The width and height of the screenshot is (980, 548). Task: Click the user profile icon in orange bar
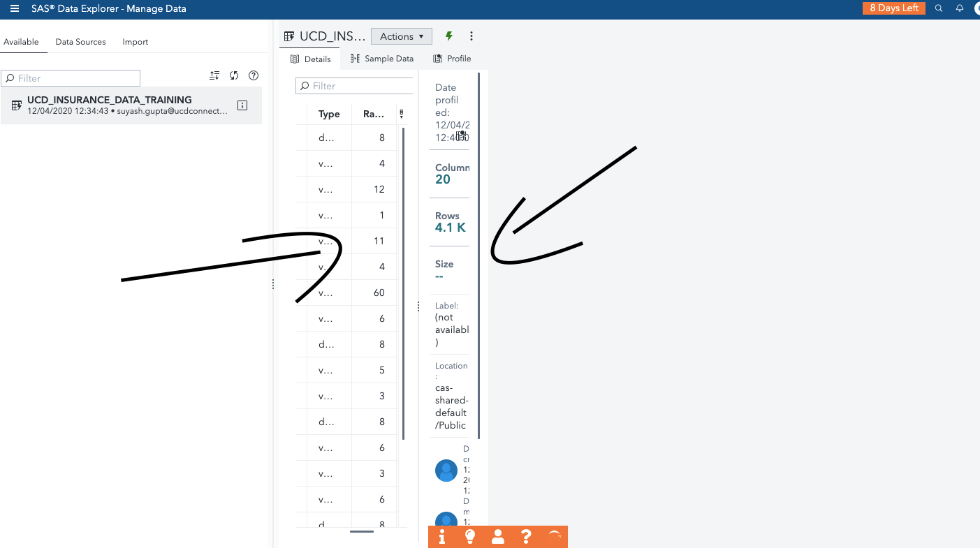point(497,537)
